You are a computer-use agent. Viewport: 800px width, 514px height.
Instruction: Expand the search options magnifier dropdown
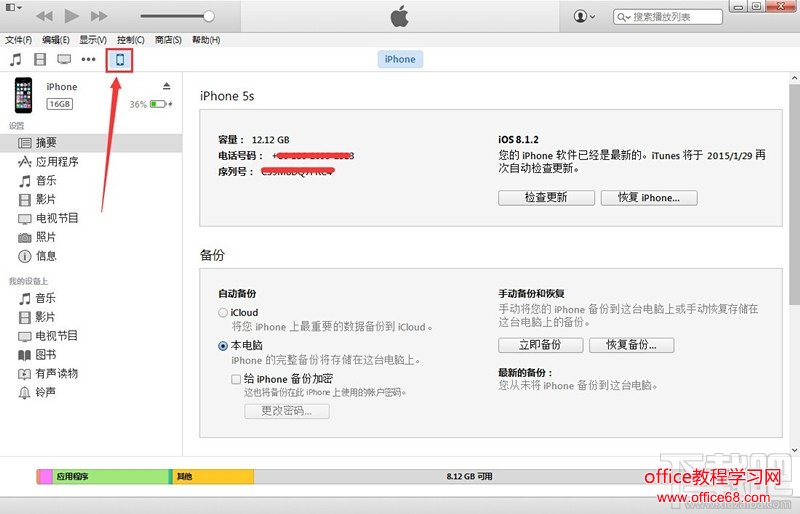coord(626,17)
